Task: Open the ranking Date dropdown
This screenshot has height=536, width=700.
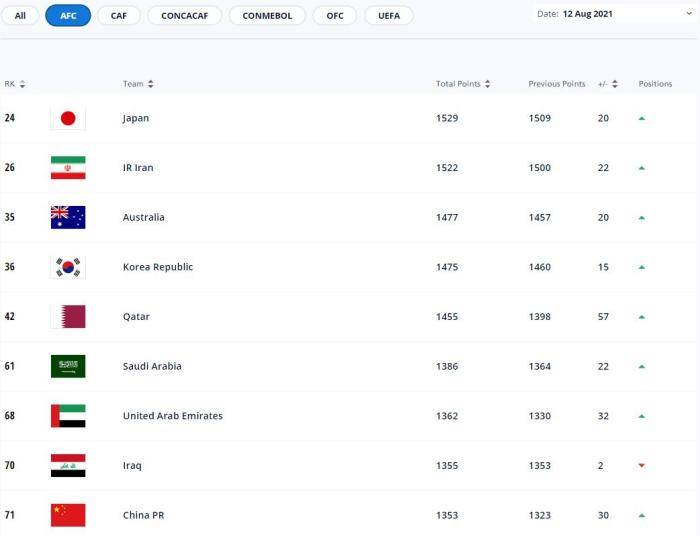Action: point(612,14)
